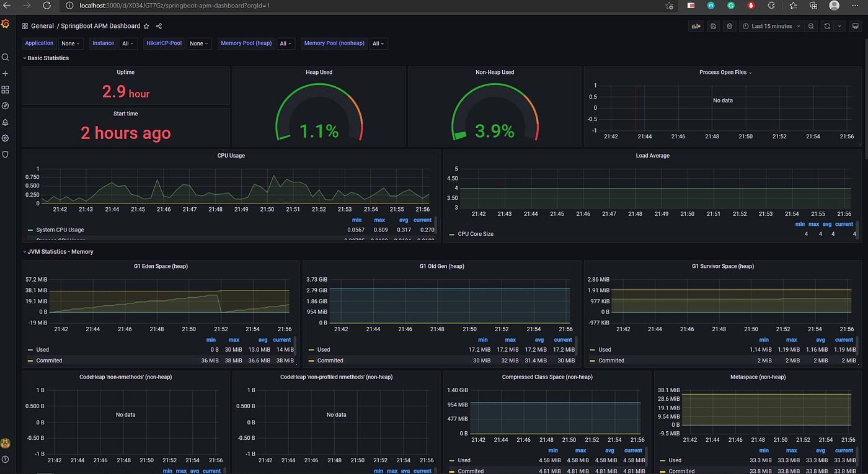
Task: Open Server Admin shield icon
Action: click(5, 154)
